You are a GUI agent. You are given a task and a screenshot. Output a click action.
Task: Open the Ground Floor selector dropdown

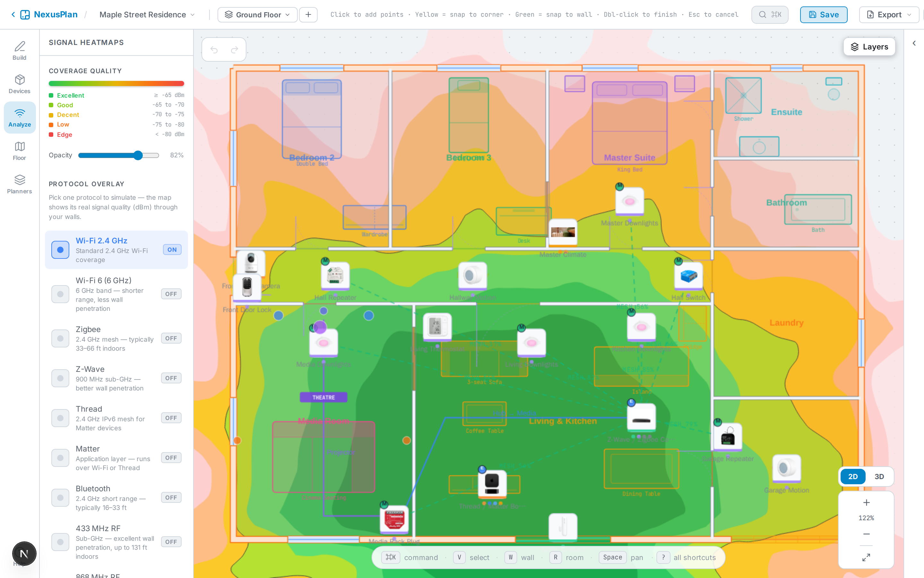point(257,14)
